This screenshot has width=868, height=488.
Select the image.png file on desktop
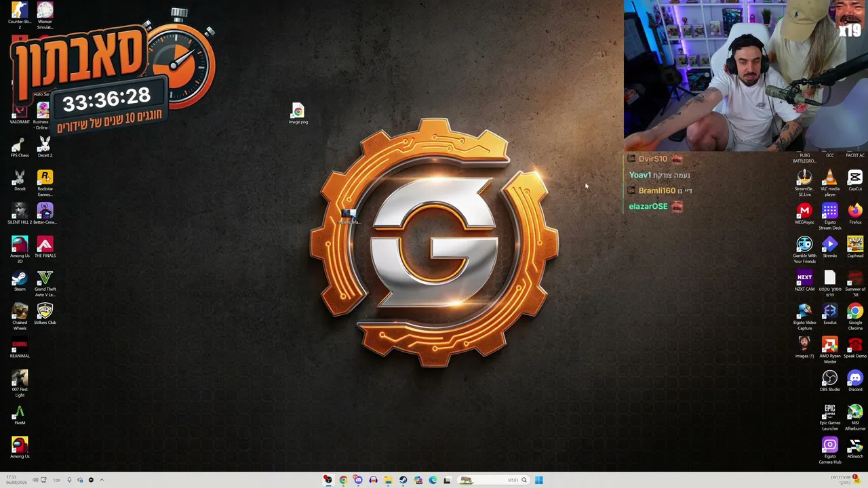point(298,113)
